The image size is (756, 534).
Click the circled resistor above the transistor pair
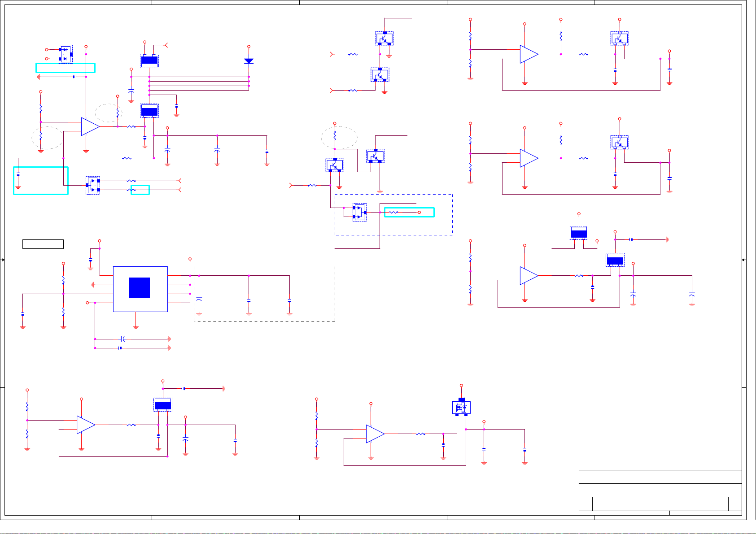335,135
